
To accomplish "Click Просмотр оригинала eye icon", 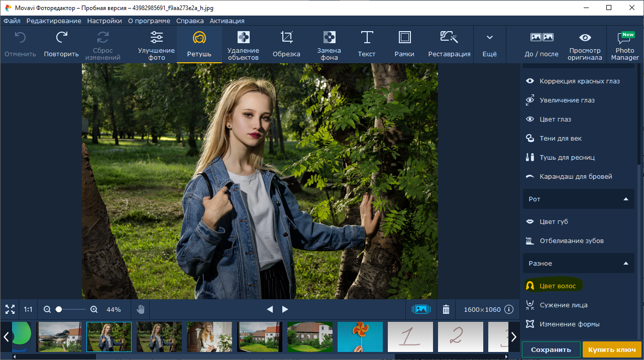I will click(585, 38).
